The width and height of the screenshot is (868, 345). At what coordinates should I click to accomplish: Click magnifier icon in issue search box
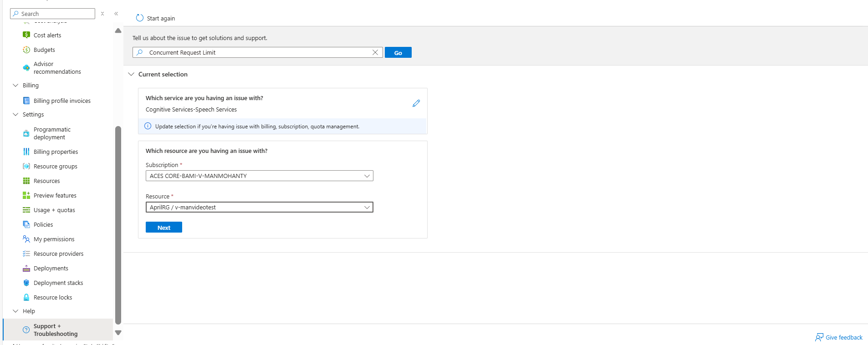(x=140, y=52)
